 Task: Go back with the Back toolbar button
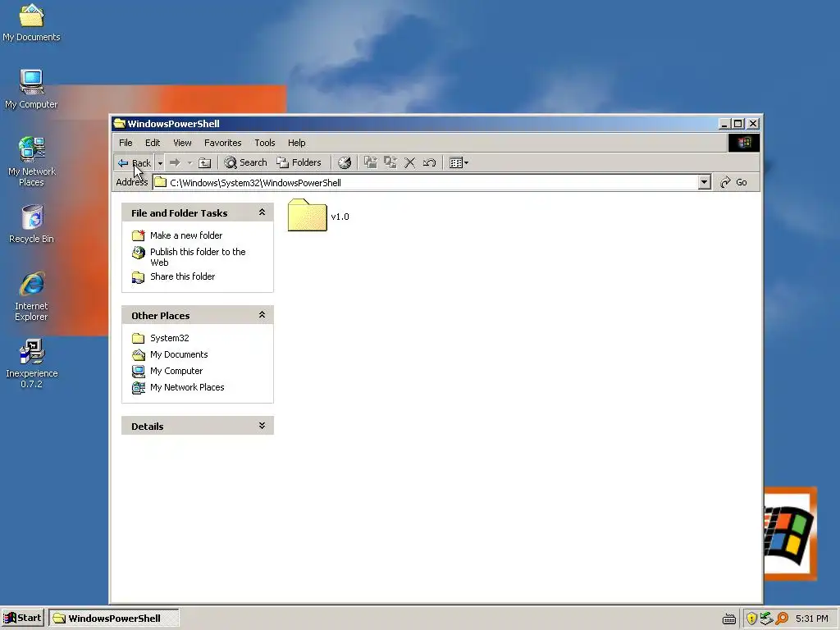tap(134, 163)
